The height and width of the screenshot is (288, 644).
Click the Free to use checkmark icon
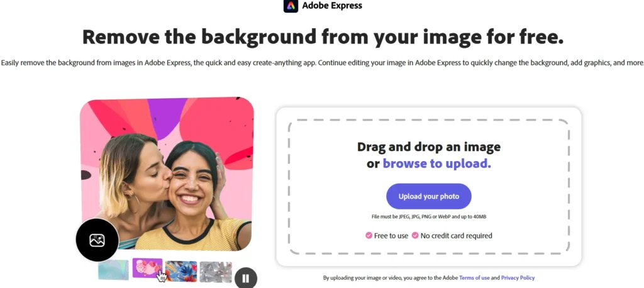(369, 235)
